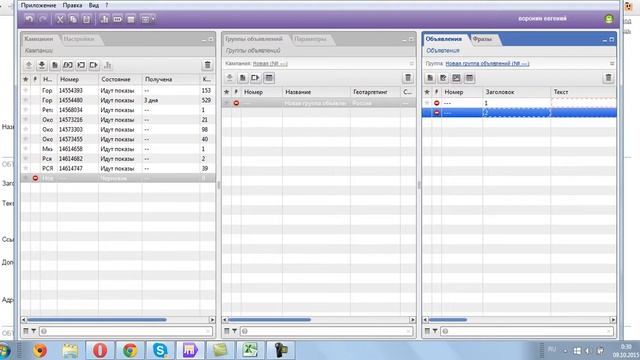Screen dimensions: 640x360
Task: Star campaign 14614682
Action: pyautogui.click(x=26, y=158)
